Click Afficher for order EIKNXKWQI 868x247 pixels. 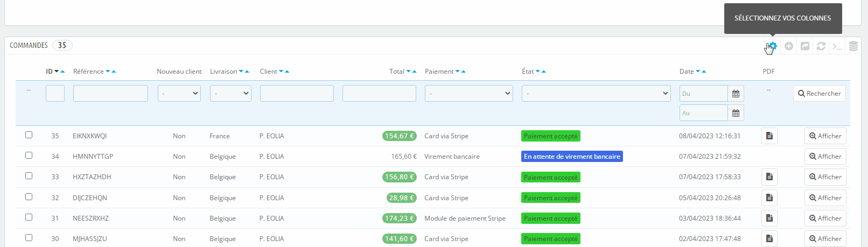(x=825, y=136)
